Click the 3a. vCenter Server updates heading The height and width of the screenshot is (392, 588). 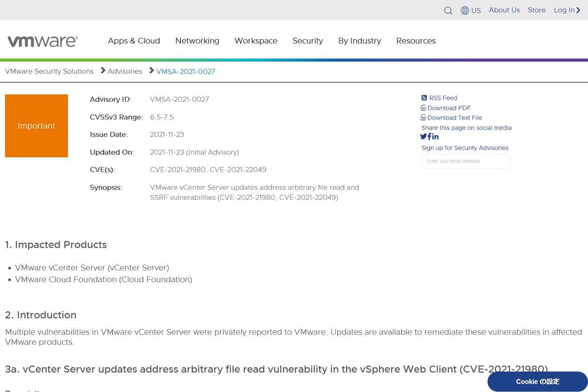coord(276,369)
